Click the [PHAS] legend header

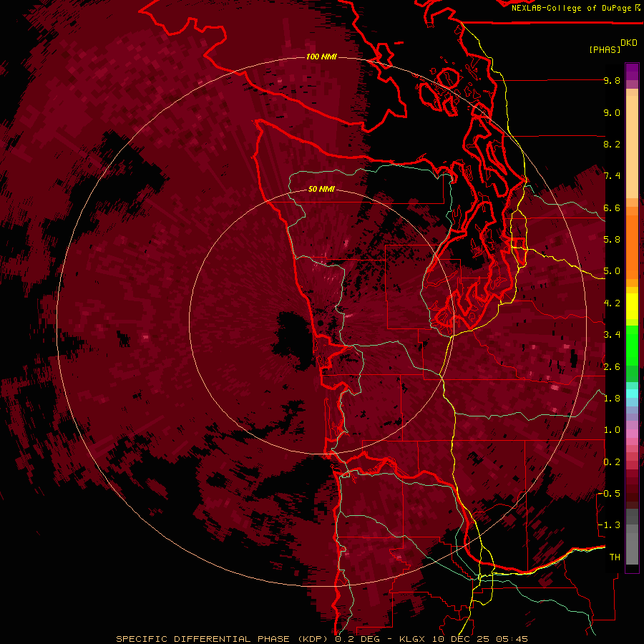[x=605, y=49]
